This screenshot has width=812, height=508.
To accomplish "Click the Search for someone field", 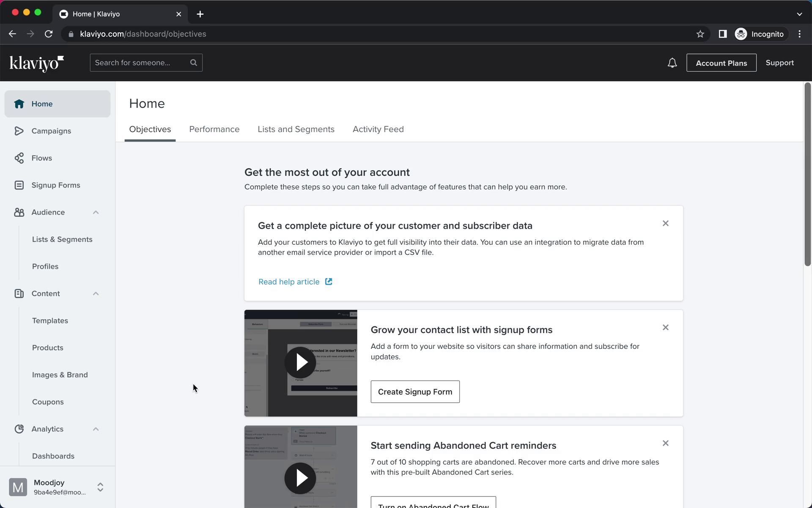I will 140,63.
